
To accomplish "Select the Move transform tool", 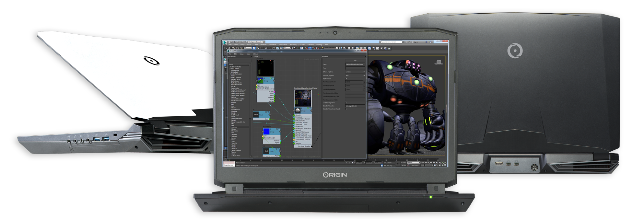I will coord(270,48).
